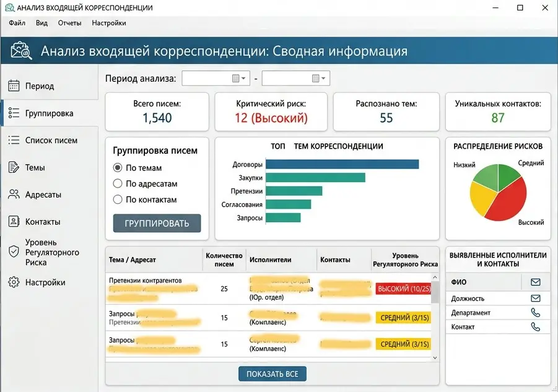
Task: Click the lines icon beside Список писем
Action: point(14,140)
